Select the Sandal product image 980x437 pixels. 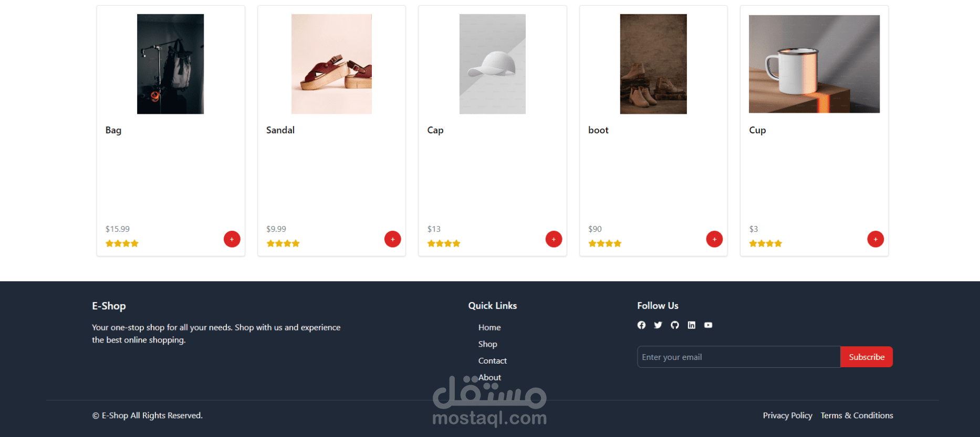(331, 64)
